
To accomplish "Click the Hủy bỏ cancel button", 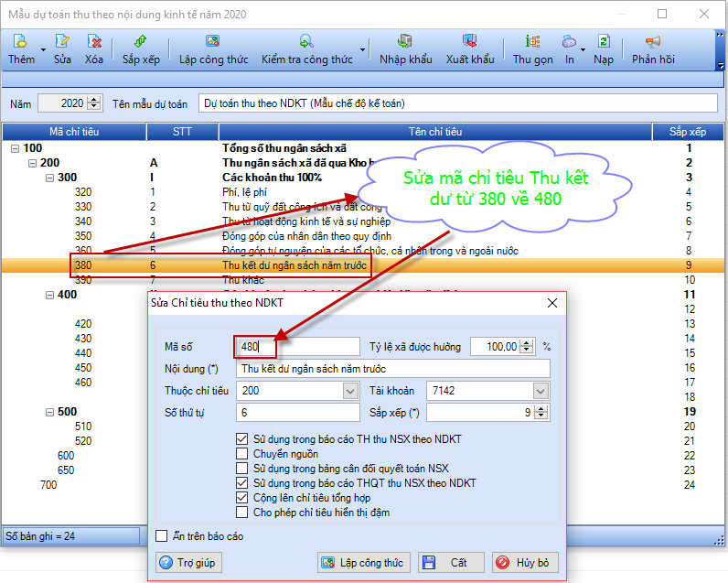I will tap(525, 563).
